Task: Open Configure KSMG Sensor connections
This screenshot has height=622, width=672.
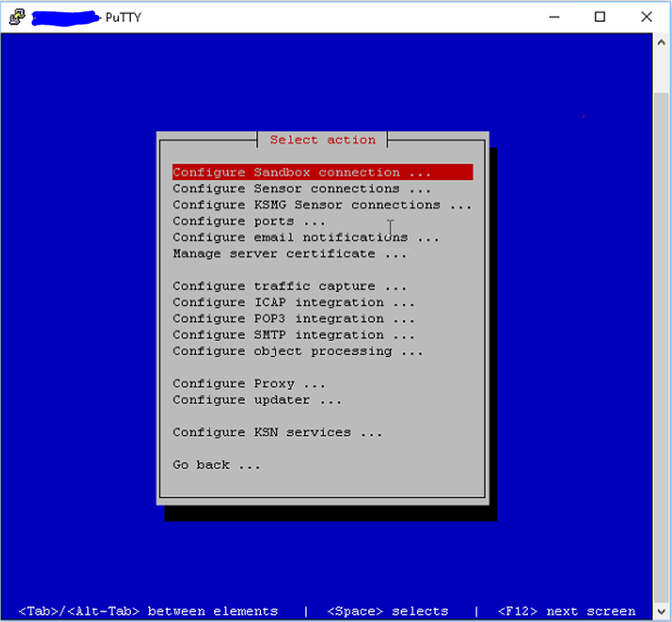Action: point(322,205)
